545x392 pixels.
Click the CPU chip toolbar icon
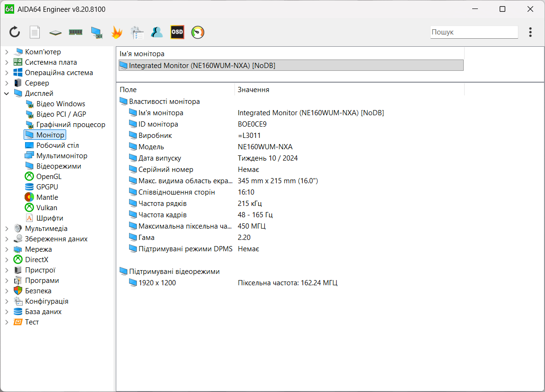click(x=55, y=33)
